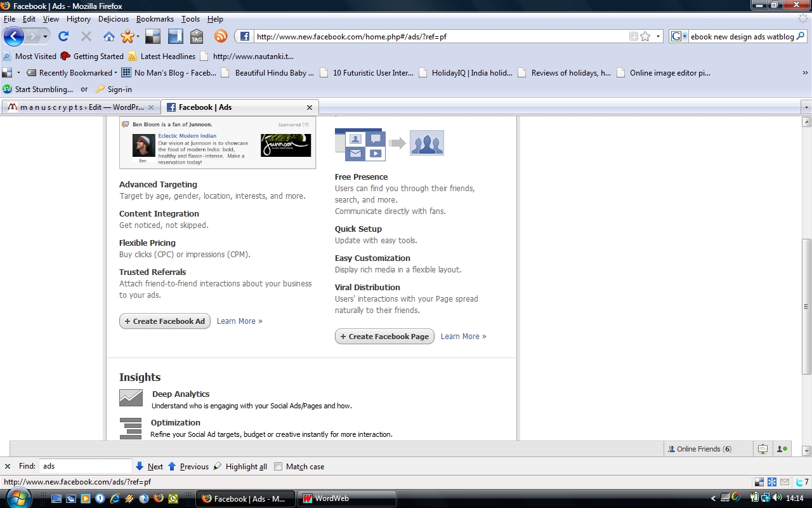Open the back/forward history dropdown arrow
The height and width of the screenshot is (508, 812).
46,37
